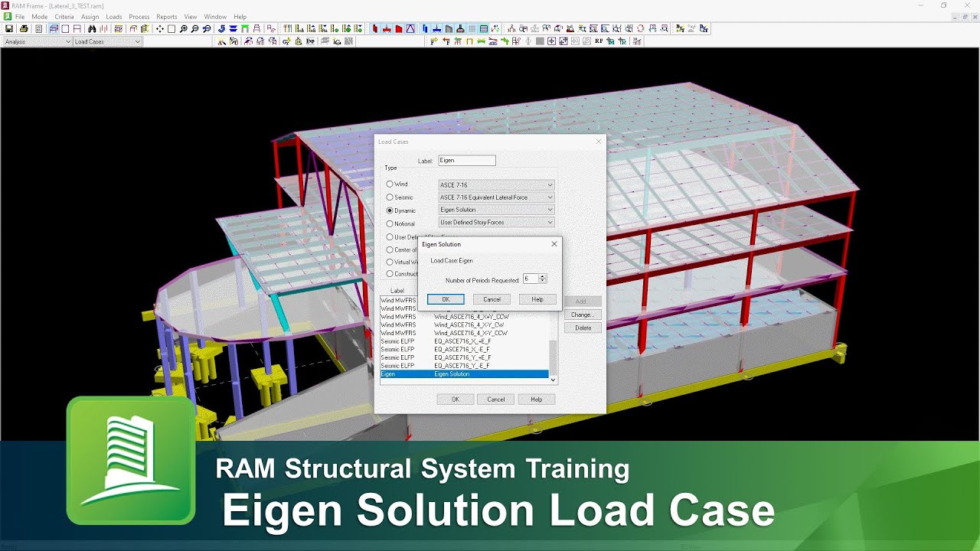Viewport: 980px width, 551px height.
Task: Open the File menu
Action: (20, 17)
